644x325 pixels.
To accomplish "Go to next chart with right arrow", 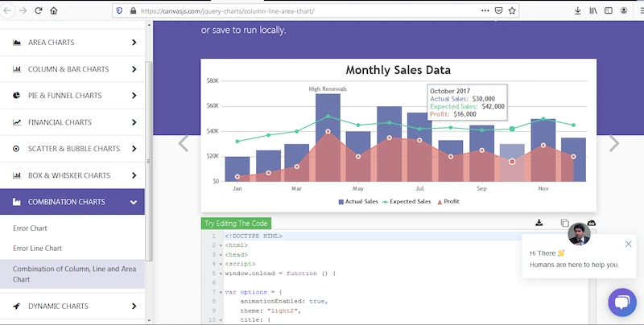I will 613,144.
